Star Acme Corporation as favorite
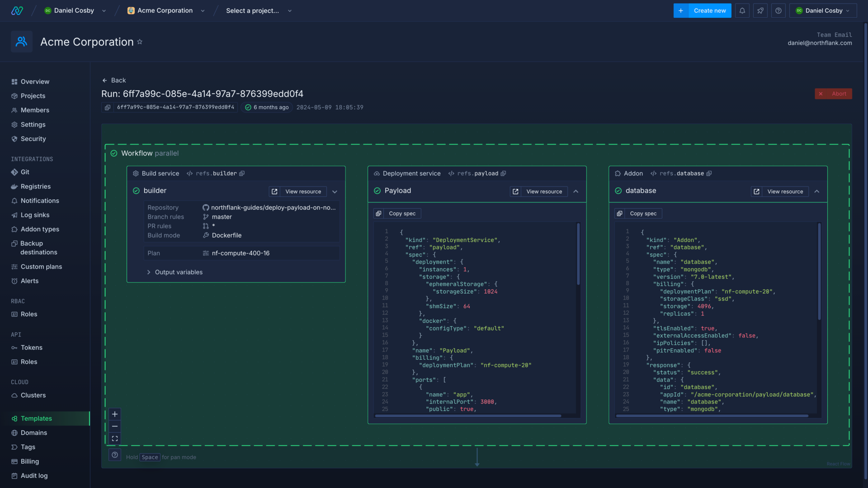 coord(140,42)
